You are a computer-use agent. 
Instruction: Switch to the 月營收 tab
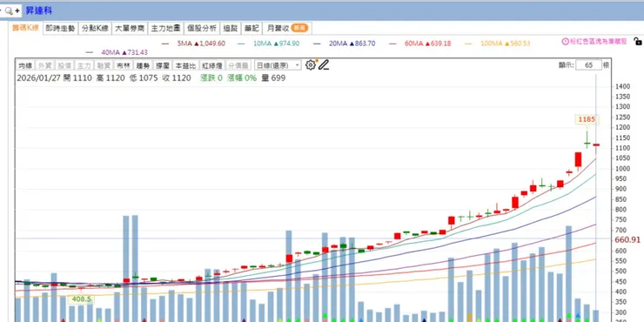(287, 29)
